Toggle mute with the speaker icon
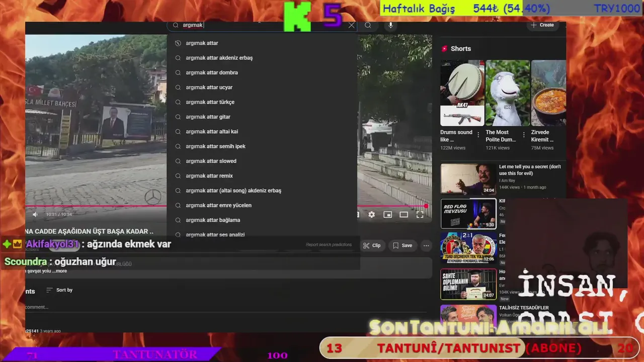644x362 pixels. pyautogui.click(x=35, y=215)
